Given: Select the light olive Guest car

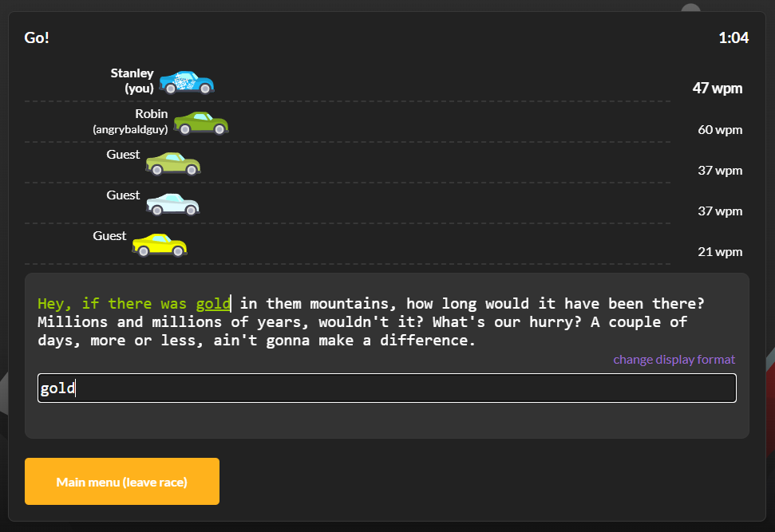Looking at the screenshot, I should tap(172, 164).
